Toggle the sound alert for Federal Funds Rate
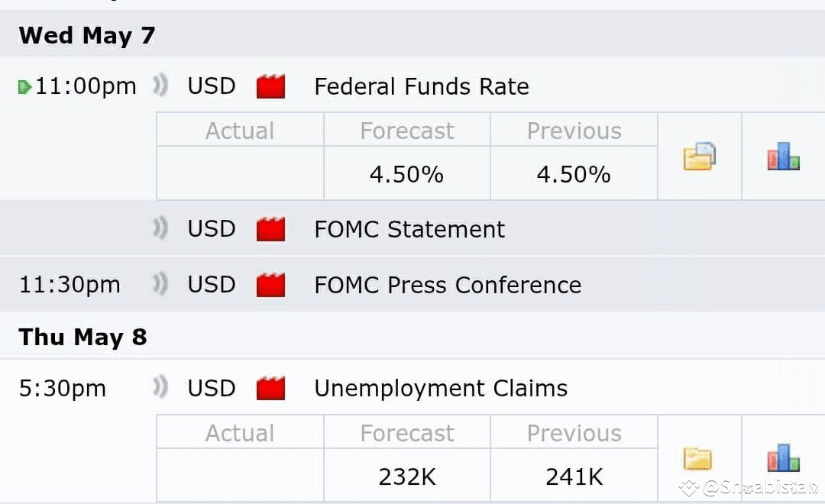 pos(160,86)
